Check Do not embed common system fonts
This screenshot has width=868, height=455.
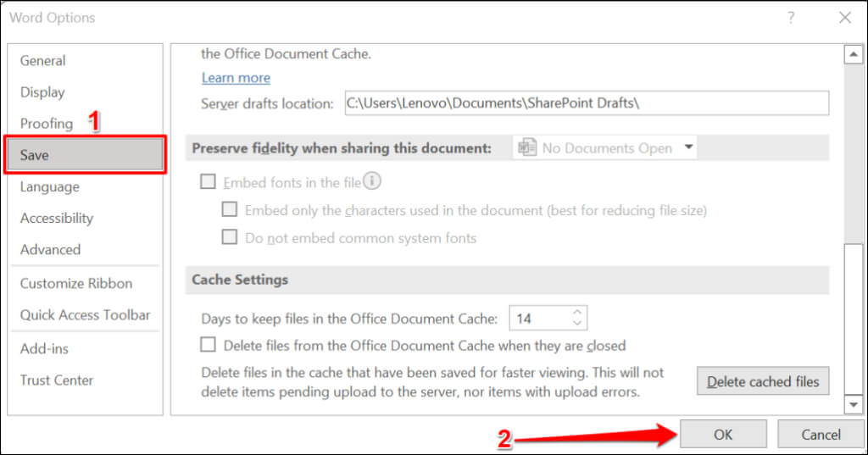(230, 237)
